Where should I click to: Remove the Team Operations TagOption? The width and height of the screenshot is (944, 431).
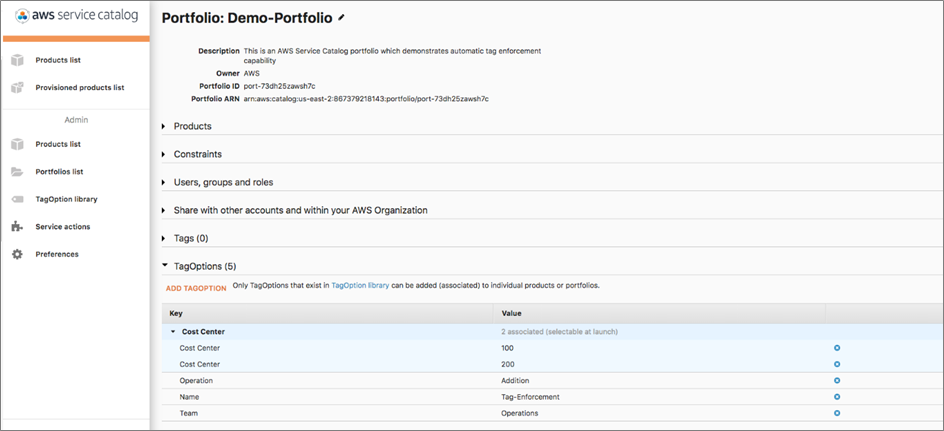click(837, 413)
